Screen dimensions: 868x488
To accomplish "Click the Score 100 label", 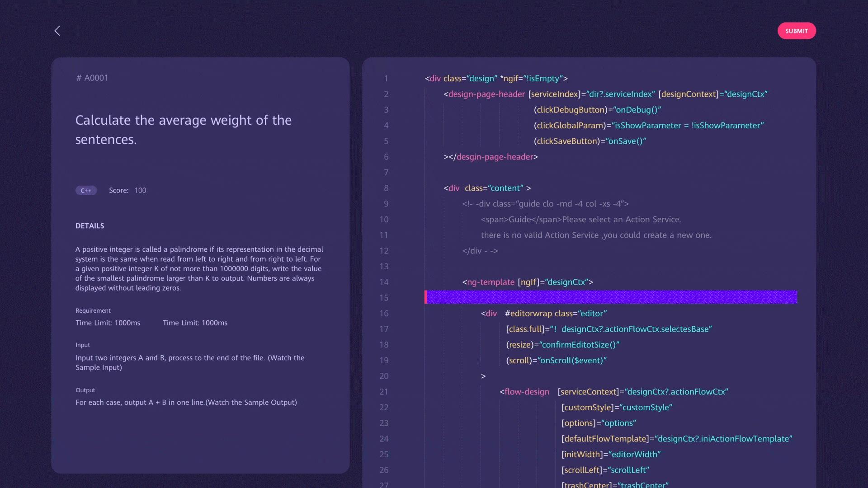I will click(x=127, y=191).
